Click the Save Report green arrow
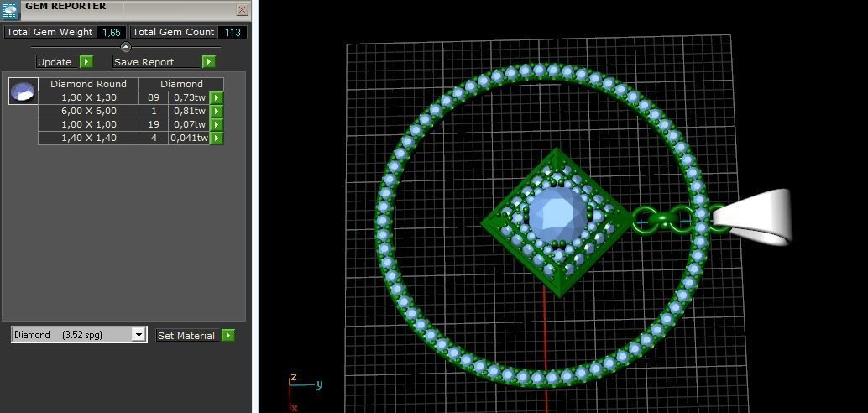This screenshot has height=413, width=868. click(208, 62)
